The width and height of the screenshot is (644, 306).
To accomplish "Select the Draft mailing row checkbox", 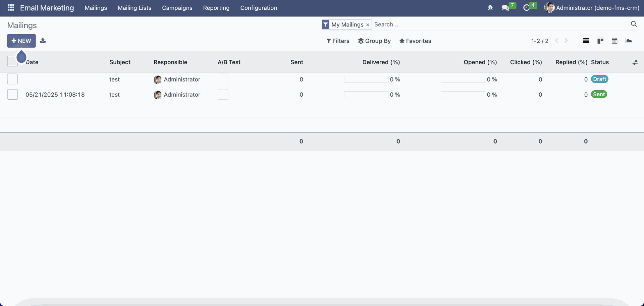I will [x=12, y=79].
